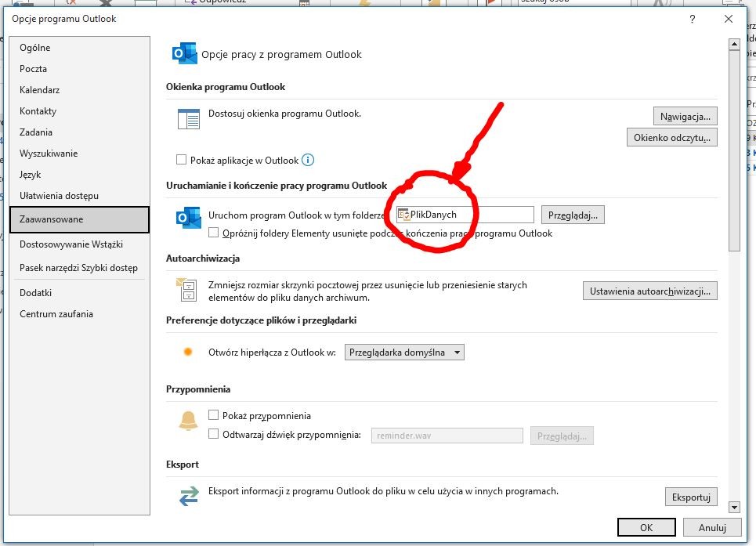Click the Outlook logo beside the options heading
The width and height of the screenshot is (756, 546).
point(185,53)
